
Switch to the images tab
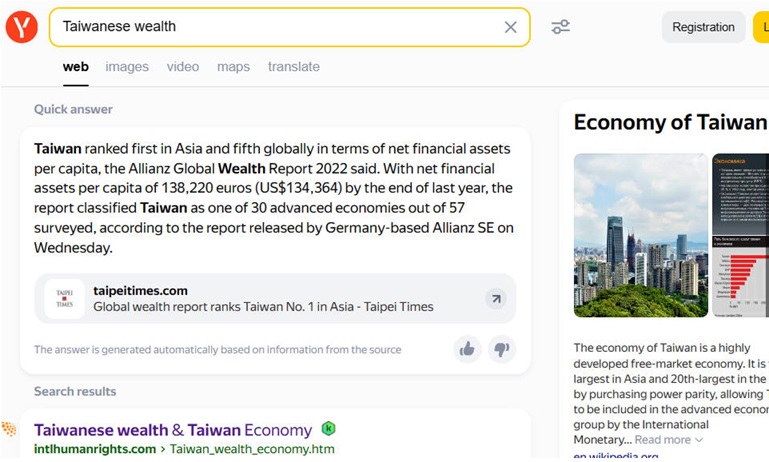(127, 67)
